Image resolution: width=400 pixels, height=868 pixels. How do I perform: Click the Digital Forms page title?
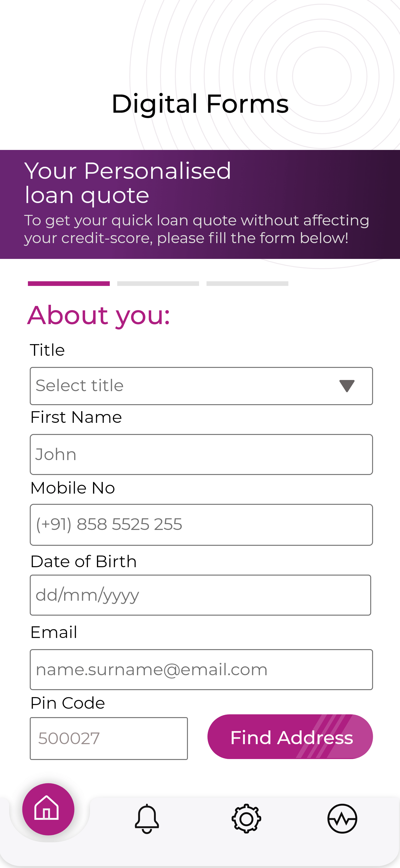point(200,104)
